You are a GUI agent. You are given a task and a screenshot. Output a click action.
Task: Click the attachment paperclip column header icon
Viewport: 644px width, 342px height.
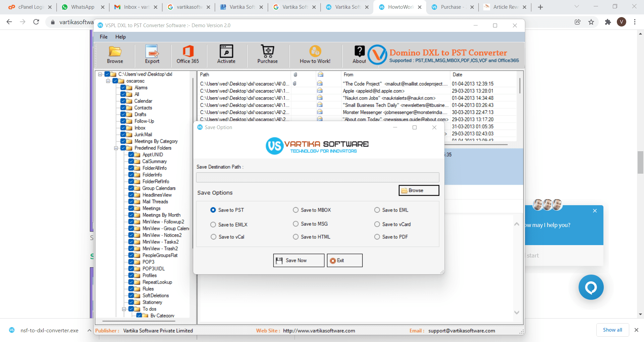(296, 74)
